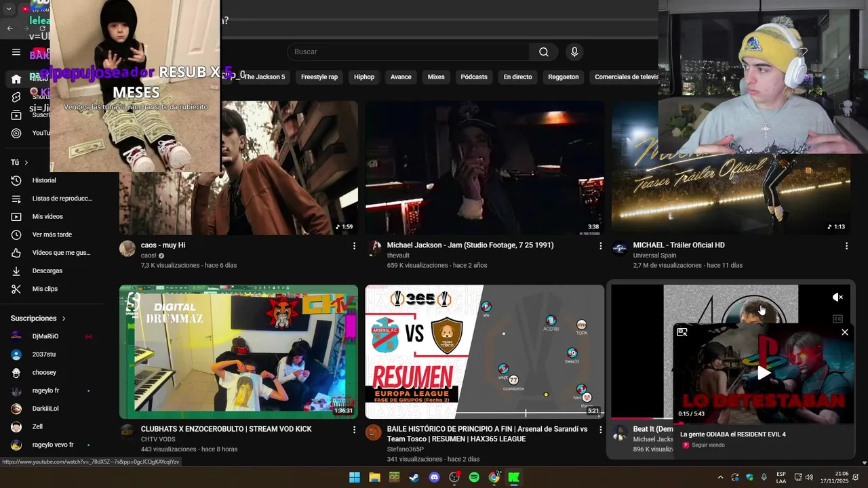Open Spotify from taskbar

(474, 477)
